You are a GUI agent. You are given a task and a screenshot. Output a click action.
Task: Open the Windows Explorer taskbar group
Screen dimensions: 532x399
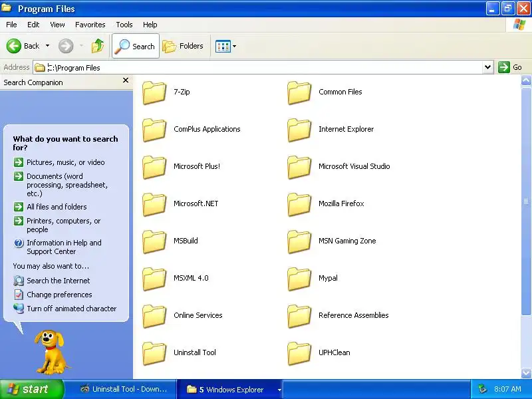point(229,389)
